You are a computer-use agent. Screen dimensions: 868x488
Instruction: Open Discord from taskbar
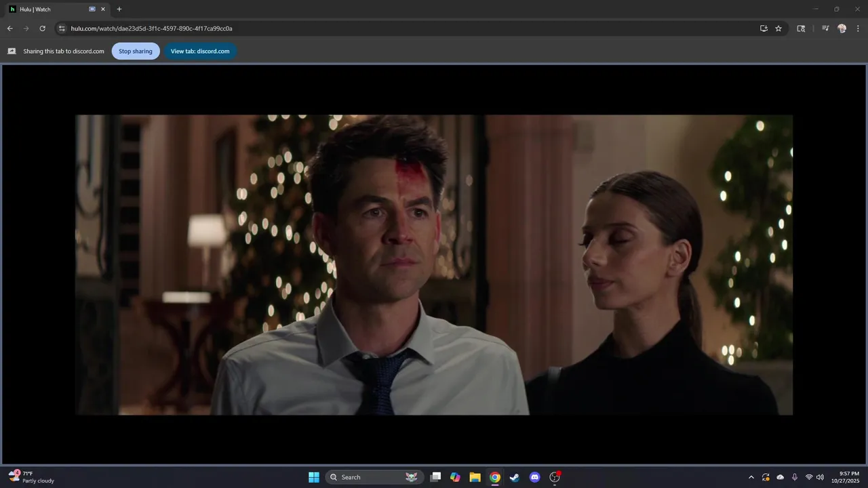tap(534, 477)
